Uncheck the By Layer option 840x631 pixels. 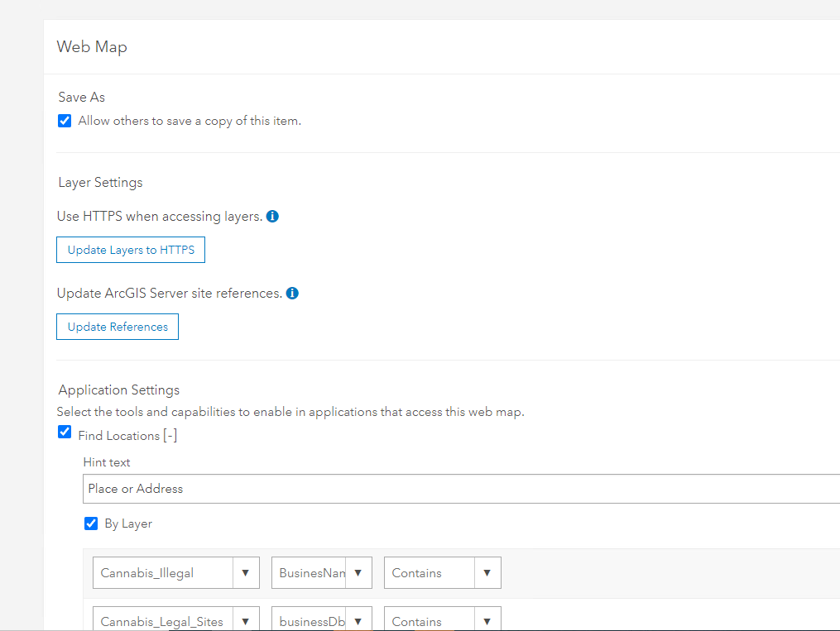pos(91,523)
